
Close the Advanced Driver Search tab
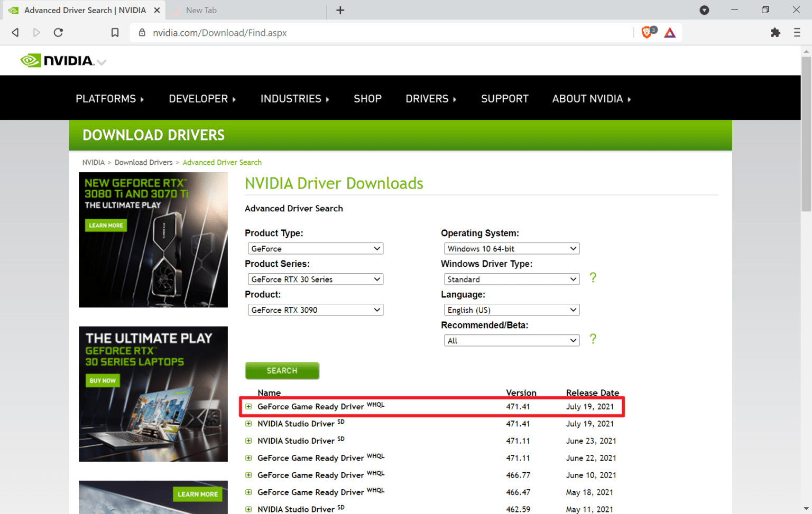click(x=157, y=10)
